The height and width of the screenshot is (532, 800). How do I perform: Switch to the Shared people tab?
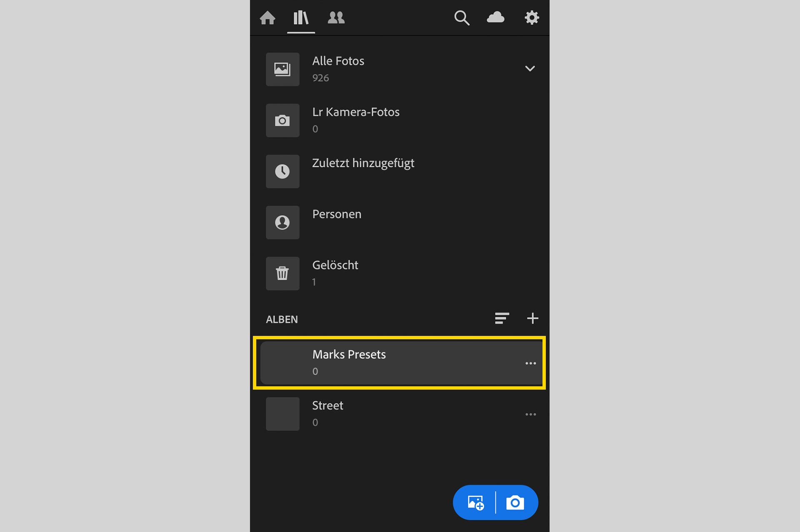[336, 18]
